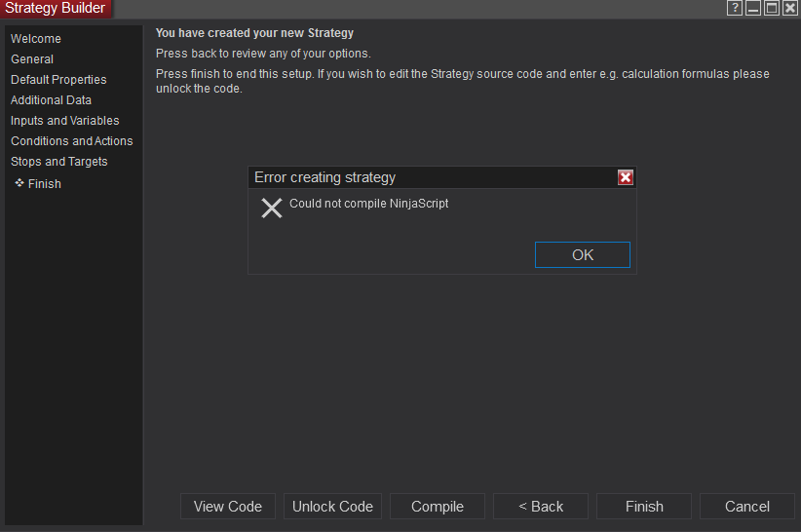Open the Welcome step
The width and height of the screenshot is (801, 532).
click(x=36, y=39)
